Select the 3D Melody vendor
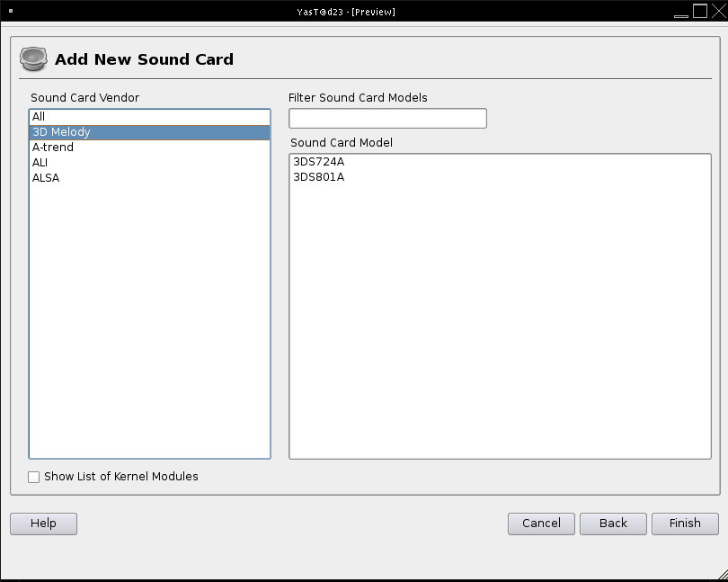728x582 pixels. (x=61, y=132)
